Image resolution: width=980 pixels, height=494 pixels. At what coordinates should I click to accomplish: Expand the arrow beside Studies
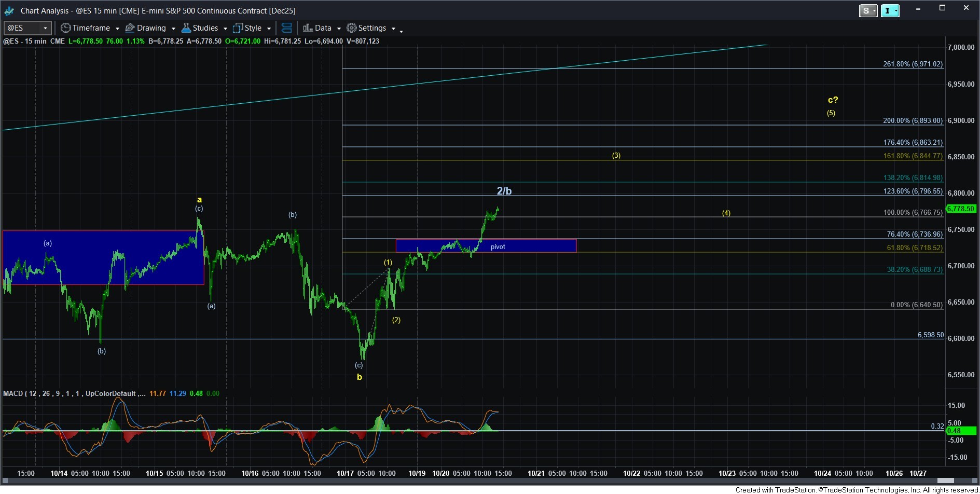click(x=225, y=29)
